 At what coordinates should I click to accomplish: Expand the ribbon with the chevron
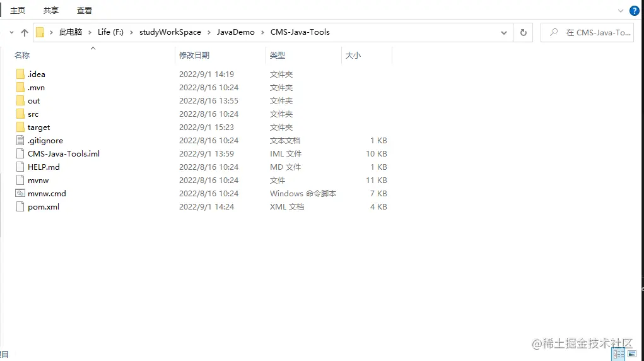[621, 11]
